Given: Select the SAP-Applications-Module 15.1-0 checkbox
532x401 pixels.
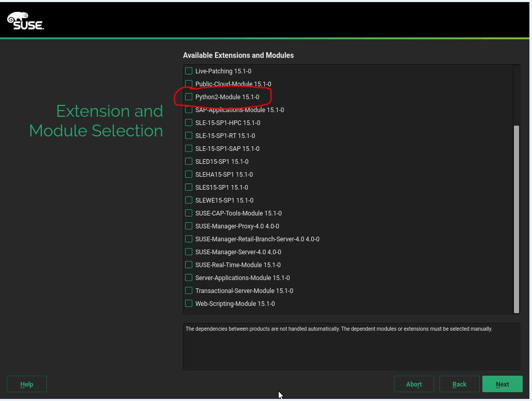Looking at the screenshot, I should click(x=189, y=110).
